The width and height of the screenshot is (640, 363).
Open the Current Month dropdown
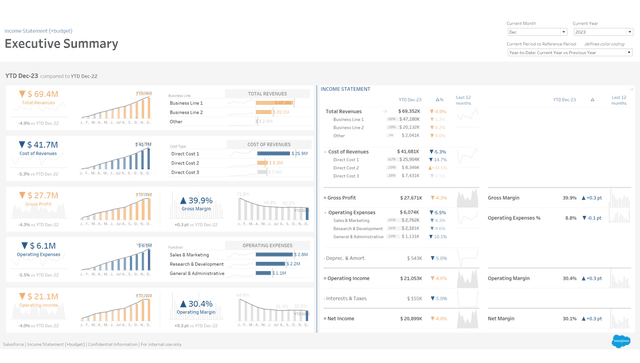point(537,32)
